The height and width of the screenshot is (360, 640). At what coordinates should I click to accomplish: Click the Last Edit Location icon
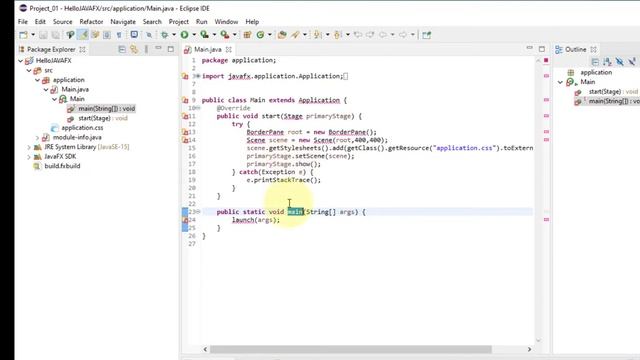point(358,35)
